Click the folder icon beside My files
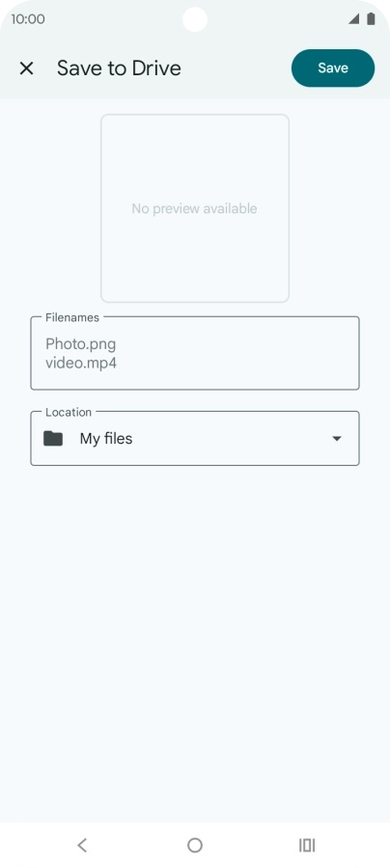 pos(53,439)
